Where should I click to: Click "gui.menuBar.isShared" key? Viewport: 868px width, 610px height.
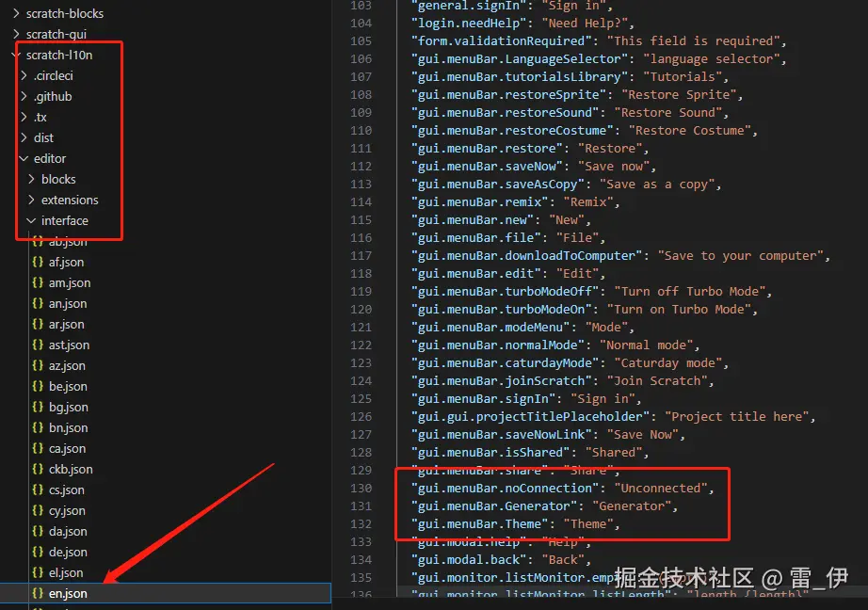[490, 452]
